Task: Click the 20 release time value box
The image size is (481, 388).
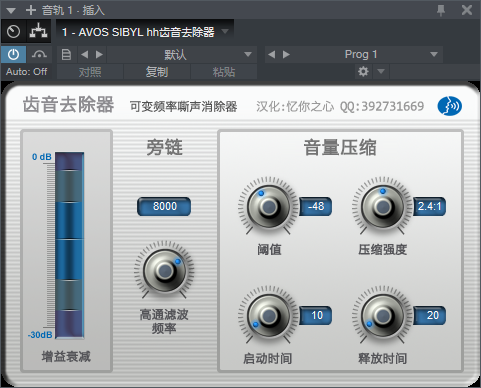Action: tap(430, 315)
